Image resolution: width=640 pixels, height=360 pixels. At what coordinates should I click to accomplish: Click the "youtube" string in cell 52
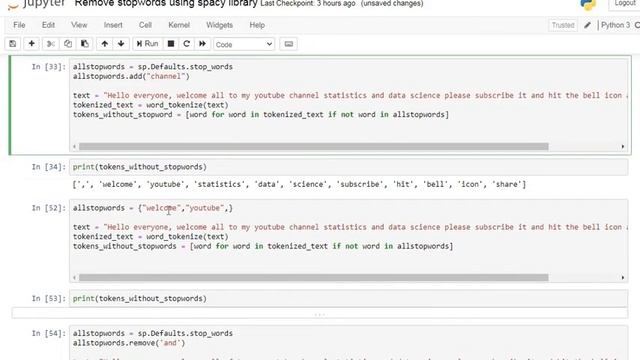205,208
